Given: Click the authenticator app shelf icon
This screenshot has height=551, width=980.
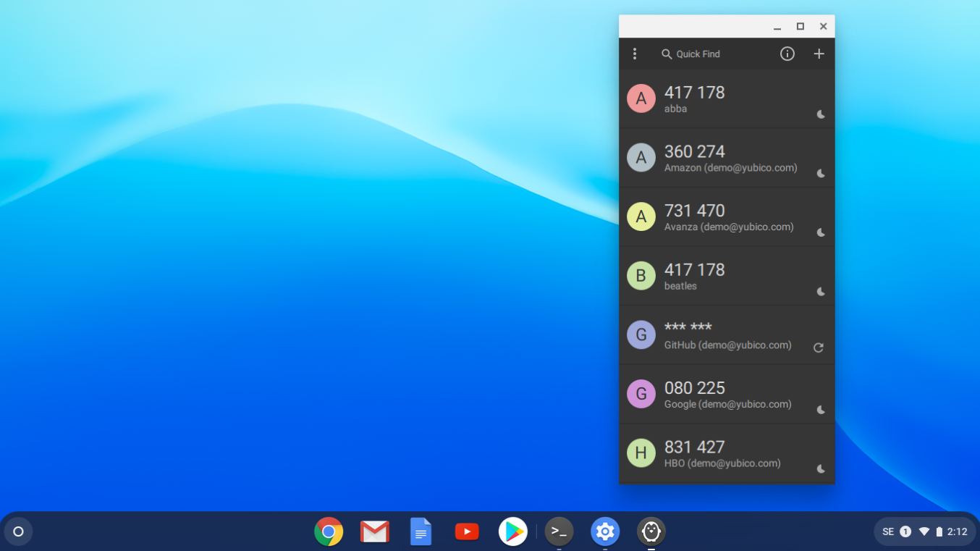Looking at the screenshot, I should click(x=651, y=531).
